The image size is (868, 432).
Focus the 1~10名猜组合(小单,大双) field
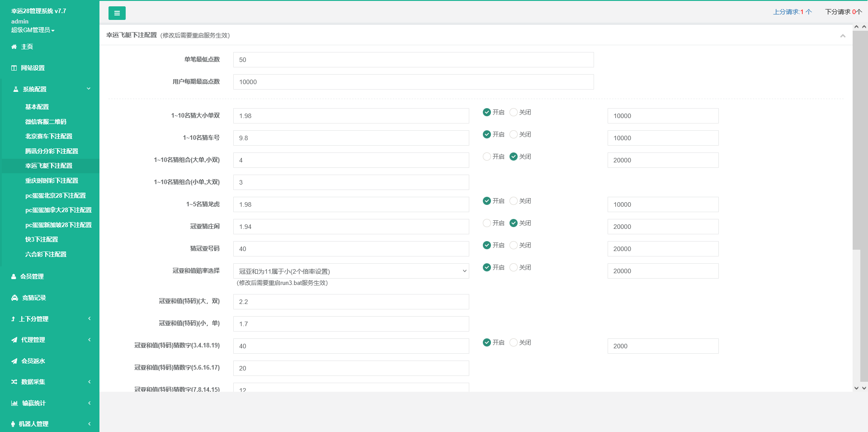tap(351, 182)
